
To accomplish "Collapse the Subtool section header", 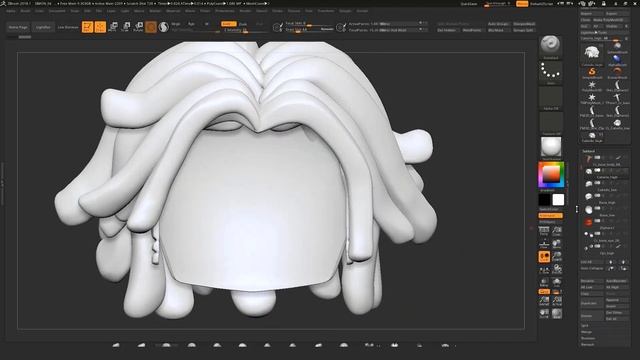I will click(589, 151).
